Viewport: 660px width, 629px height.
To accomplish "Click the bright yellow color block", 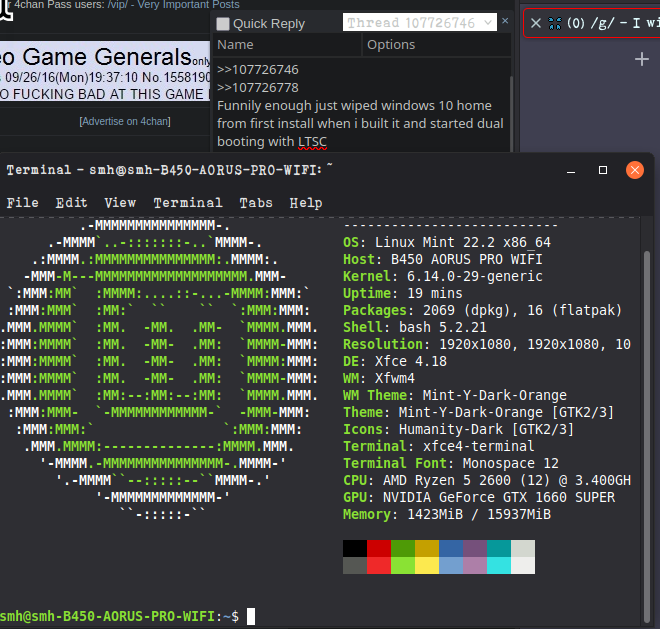I will (x=427, y=565).
